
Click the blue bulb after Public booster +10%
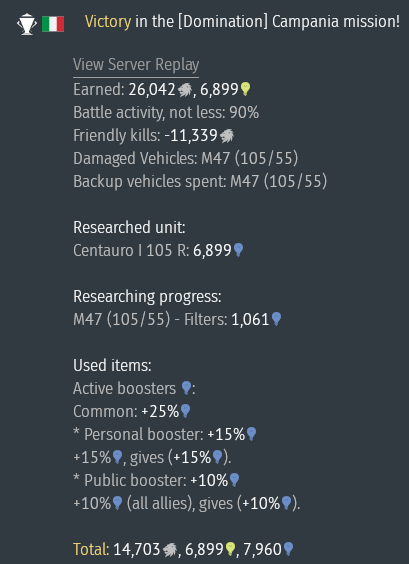pyautogui.click(x=234, y=480)
